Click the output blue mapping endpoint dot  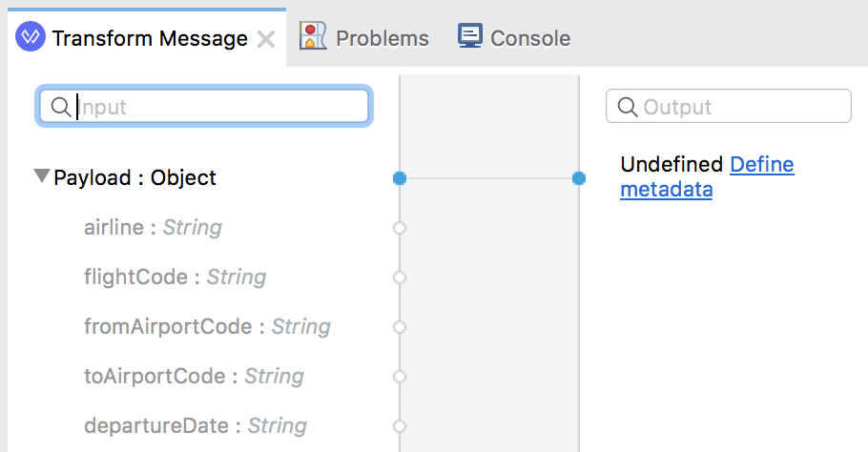tap(579, 178)
